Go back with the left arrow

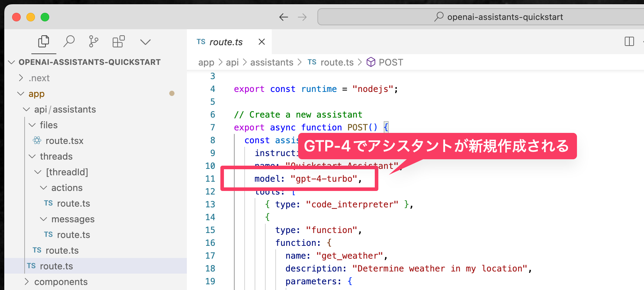283,17
